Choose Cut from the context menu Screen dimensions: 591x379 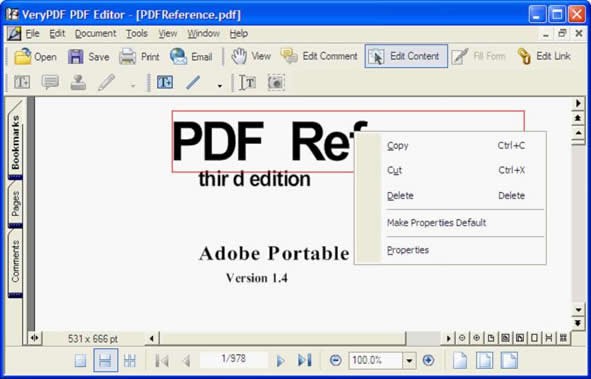450,170
